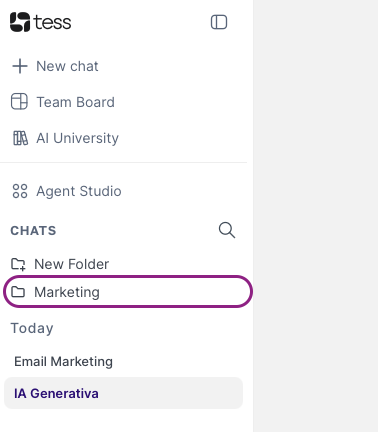The width and height of the screenshot is (378, 432).
Task: Open Team Board
Action: click(x=75, y=102)
